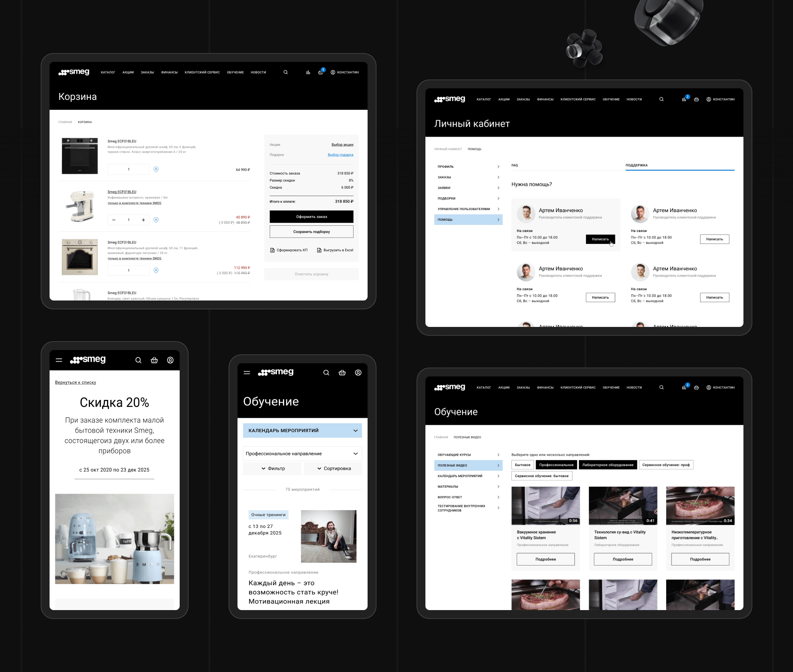Screen dimensions: 793x672
Task: Click profile icon in mobile Обучение header
Action: 358,372
